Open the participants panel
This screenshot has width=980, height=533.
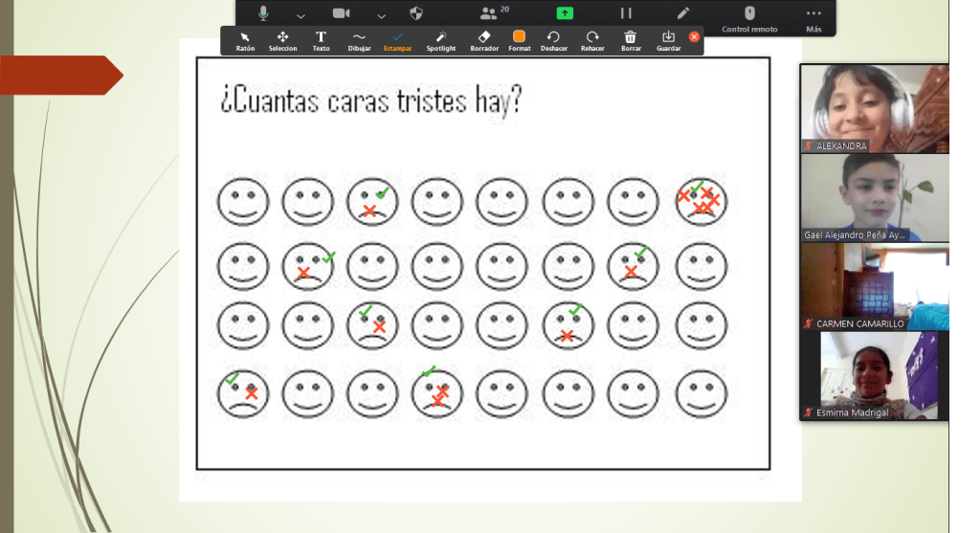(x=491, y=13)
